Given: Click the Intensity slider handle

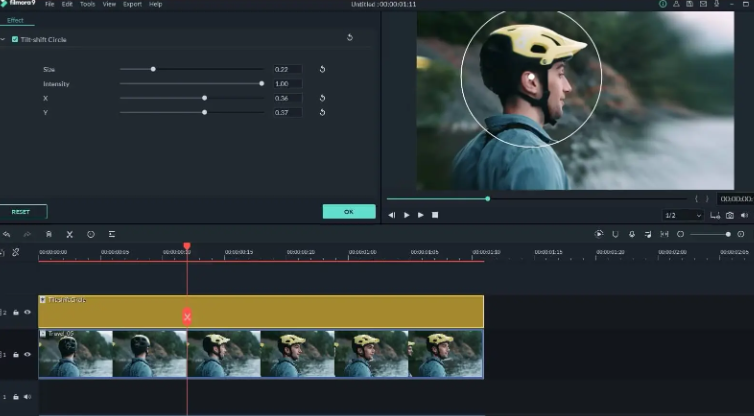Looking at the screenshot, I should [x=262, y=84].
